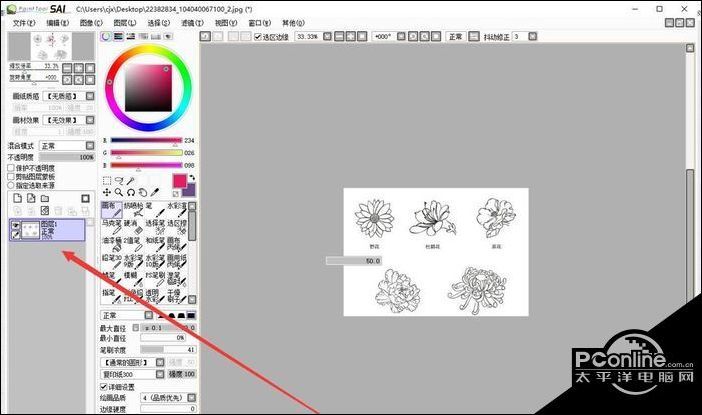Swap foreground and background colors

[x=192, y=178]
